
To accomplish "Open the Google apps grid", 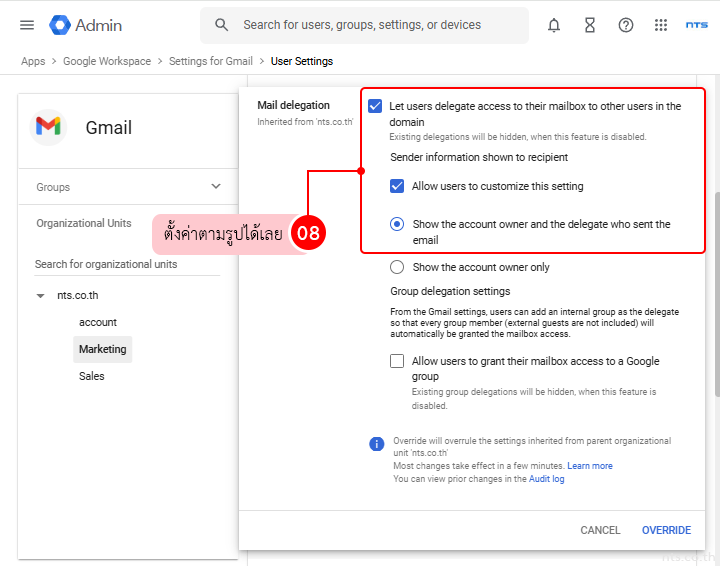I will click(x=661, y=25).
